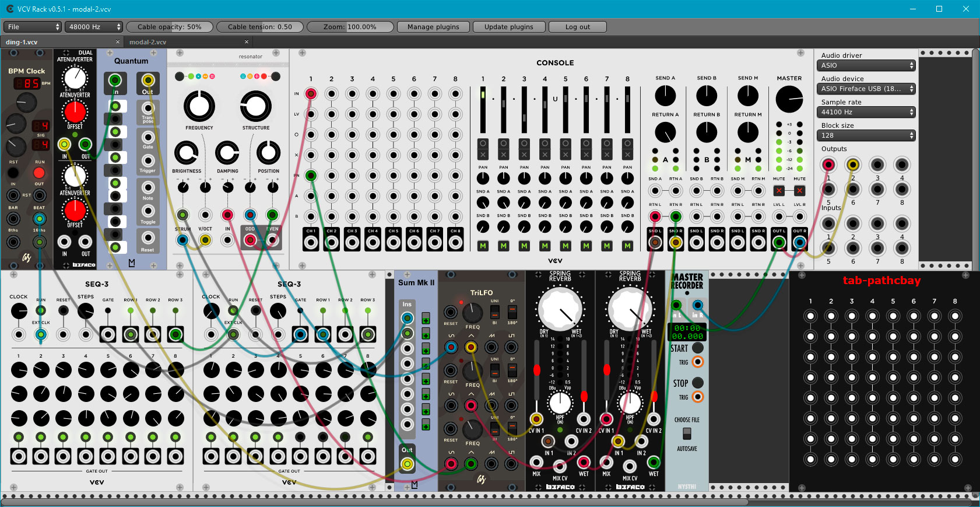The width and height of the screenshot is (980, 507).
Task: Toggle the second SEQ-3 RUN button
Action: coord(233,310)
